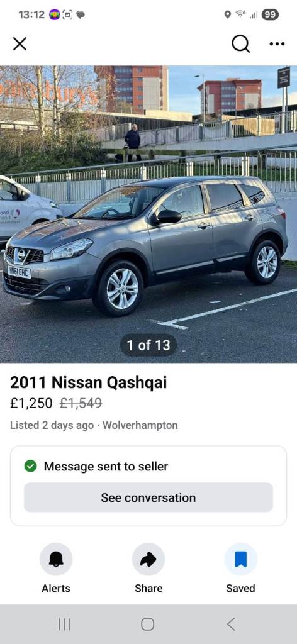Tap the 2011 Nissan Qashqai title
The width and height of the screenshot is (297, 644).
point(88,382)
